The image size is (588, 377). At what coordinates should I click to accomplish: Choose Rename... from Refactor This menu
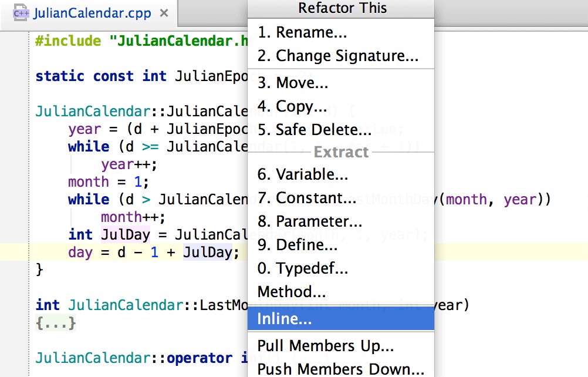(x=302, y=33)
